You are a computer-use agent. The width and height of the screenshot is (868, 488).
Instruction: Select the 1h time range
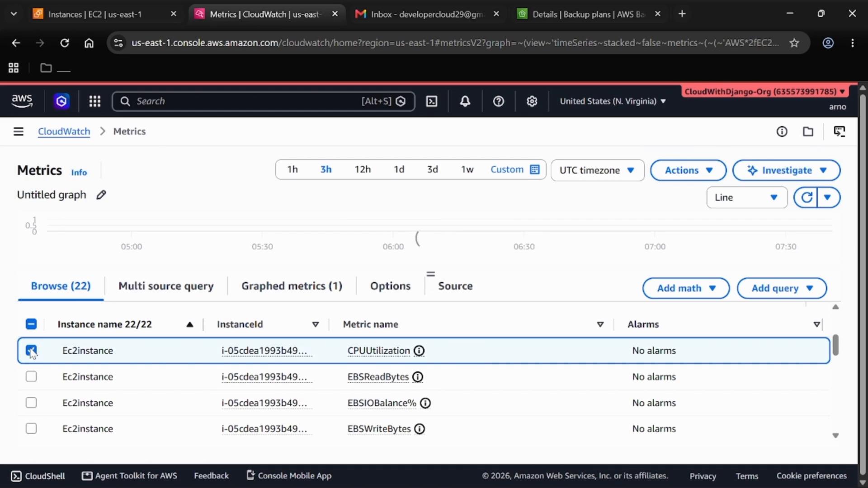coord(292,169)
